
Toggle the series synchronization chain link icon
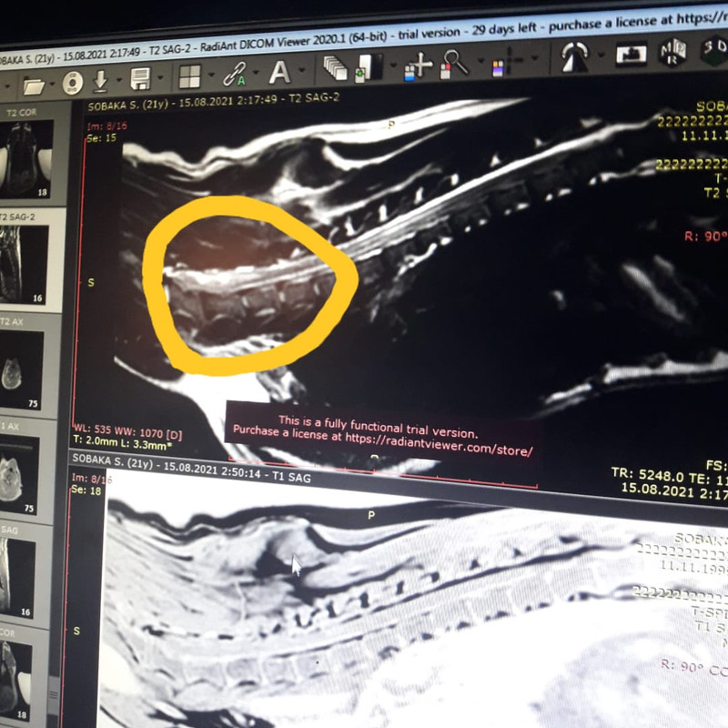pos(235,74)
